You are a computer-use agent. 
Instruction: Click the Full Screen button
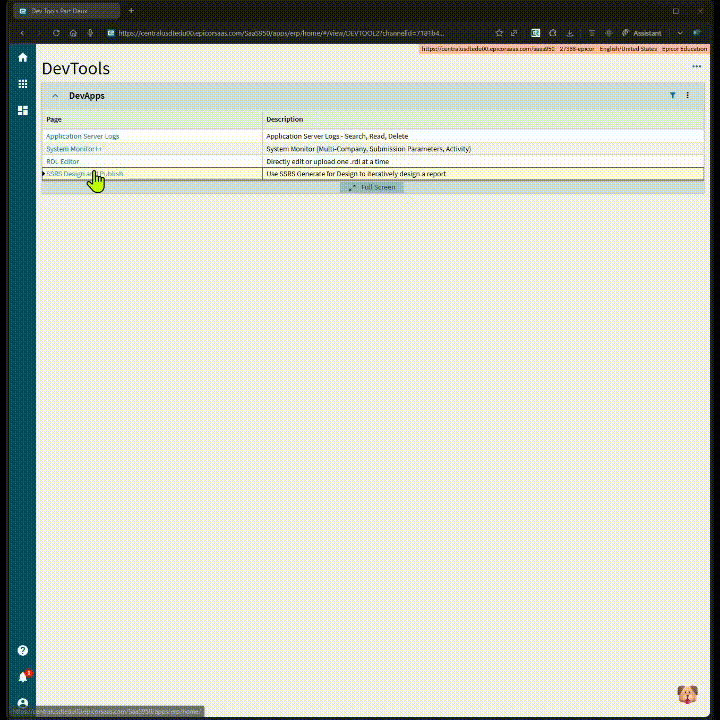[x=371, y=187]
